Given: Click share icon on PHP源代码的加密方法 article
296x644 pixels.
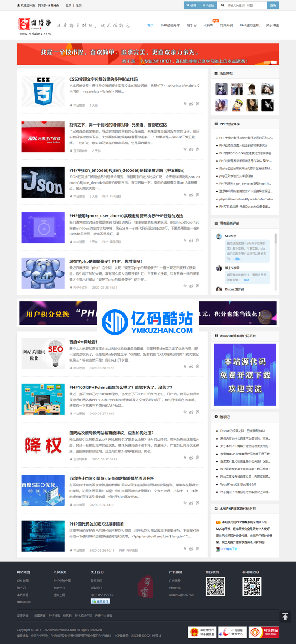Looking at the screenshot, I should (x=198, y=549).
